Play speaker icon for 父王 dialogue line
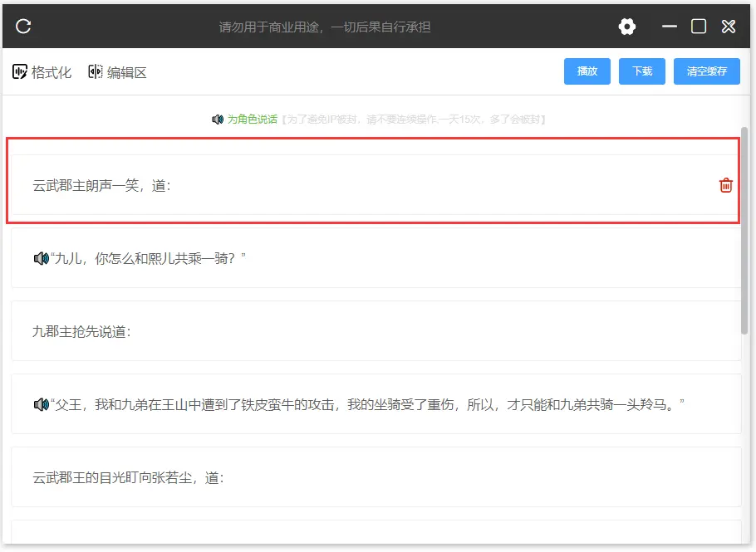 click(41, 404)
